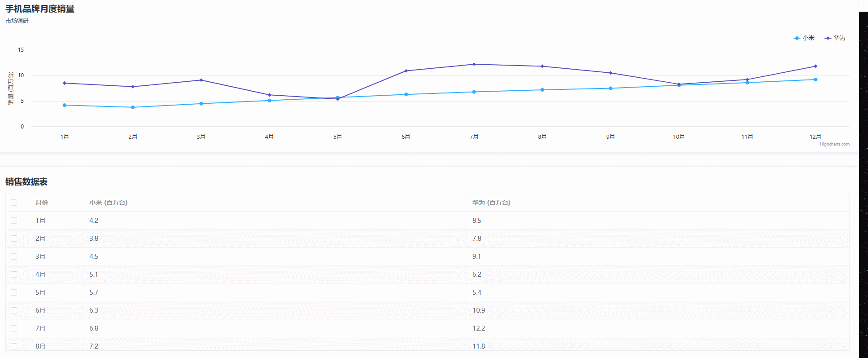Screen dimensions: 868x358
Task: Click the 小米 data point for 2月
Action: pyautogui.click(x=133, y=107)
